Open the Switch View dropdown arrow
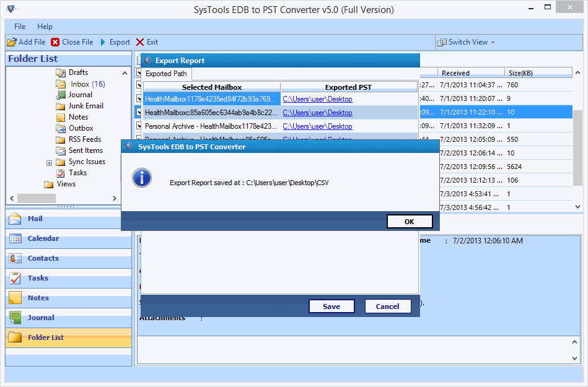Image resolution: width=588 pixels, height=387 pixels. pos(493,42)
